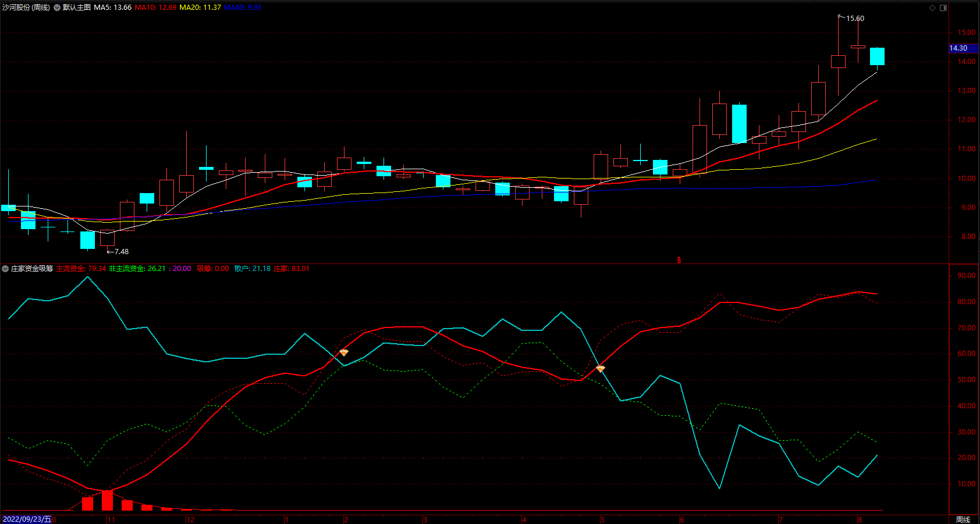The width and height of the screenshot is (980, 524).
Task: Click month 4 on the time axis
Action: pyautogui.click(x=524, y=519)
